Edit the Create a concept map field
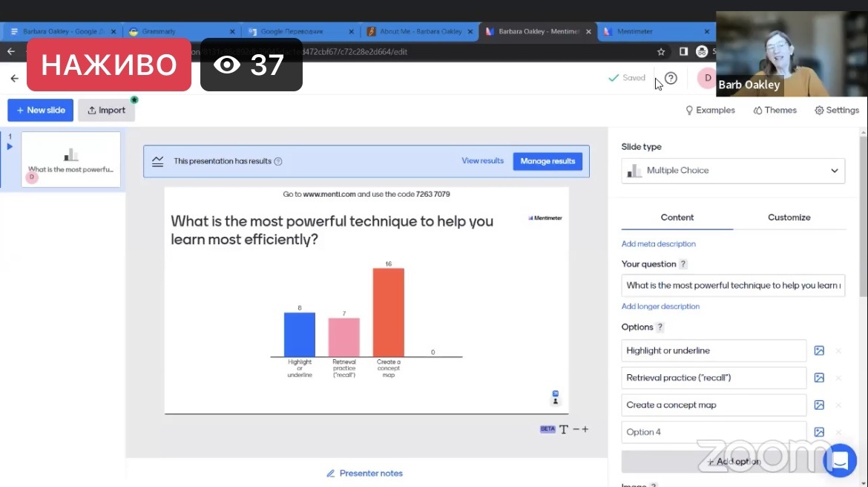Image resolution: width=868 pixels, height=487 pixels. coord(714,405)
